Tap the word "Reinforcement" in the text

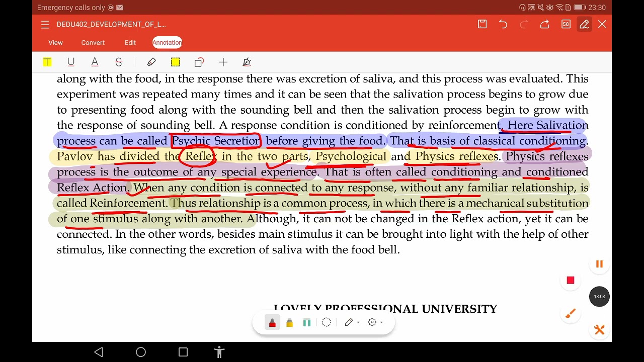[x=128, y=203]
